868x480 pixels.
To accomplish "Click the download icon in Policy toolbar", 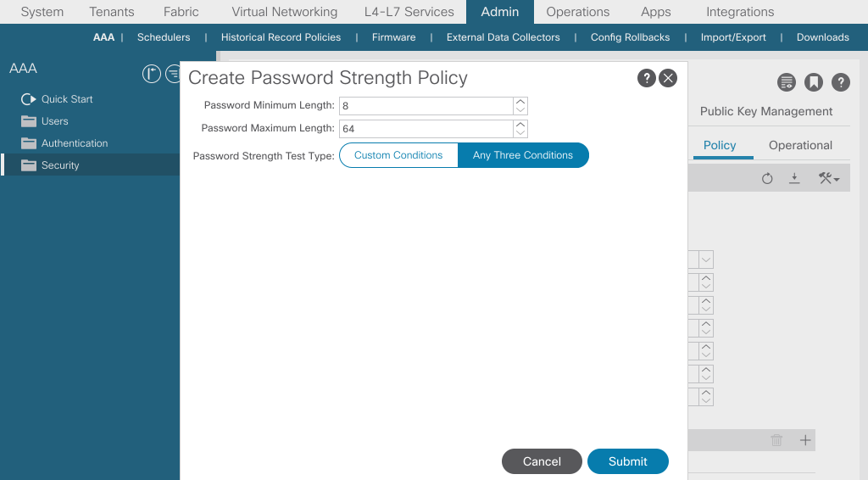I will (x=794, y=178).
